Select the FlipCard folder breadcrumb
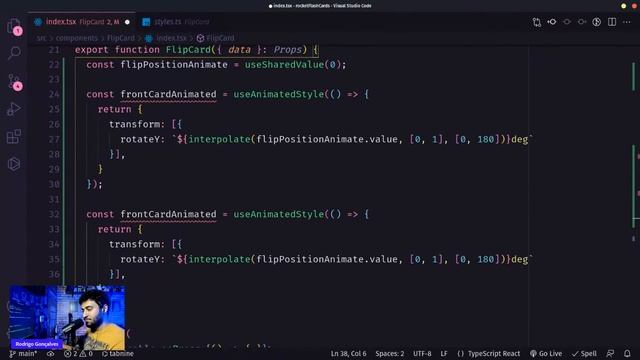 (x=121, y=38)
